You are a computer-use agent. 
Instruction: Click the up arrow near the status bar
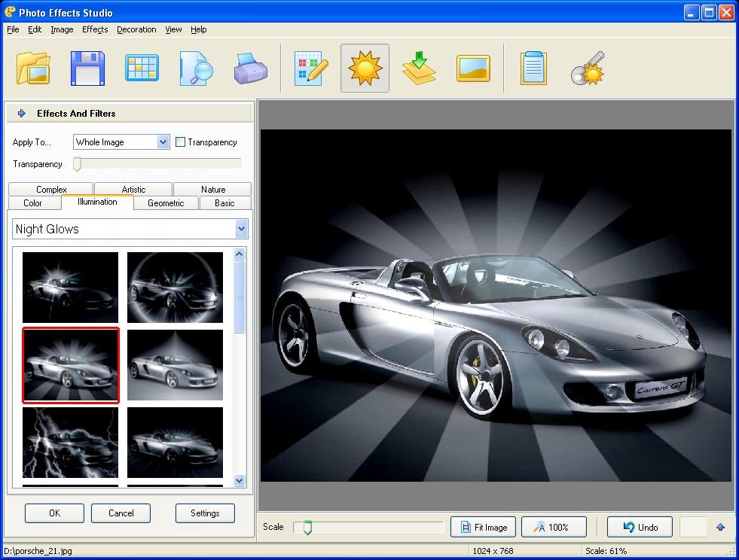coord(720,527)
